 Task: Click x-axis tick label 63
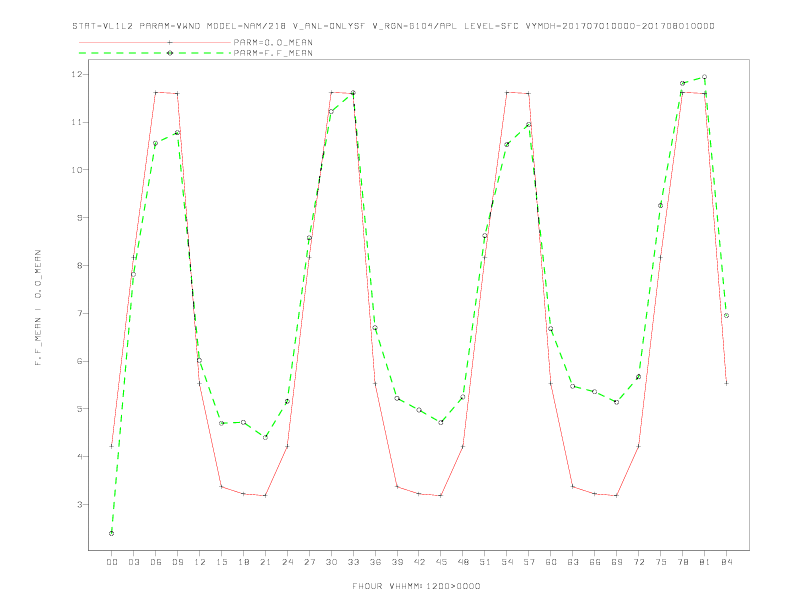[x=573, y=562]
